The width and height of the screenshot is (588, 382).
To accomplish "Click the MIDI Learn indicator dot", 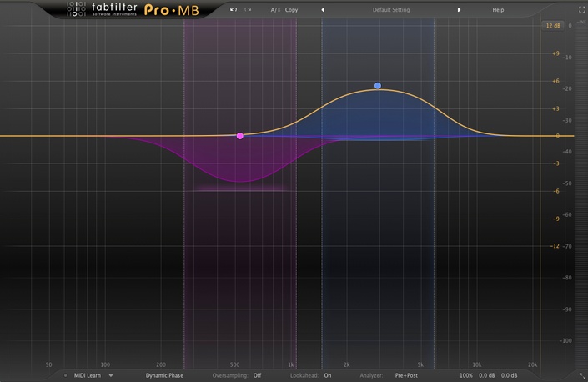I will pos(65,375).
